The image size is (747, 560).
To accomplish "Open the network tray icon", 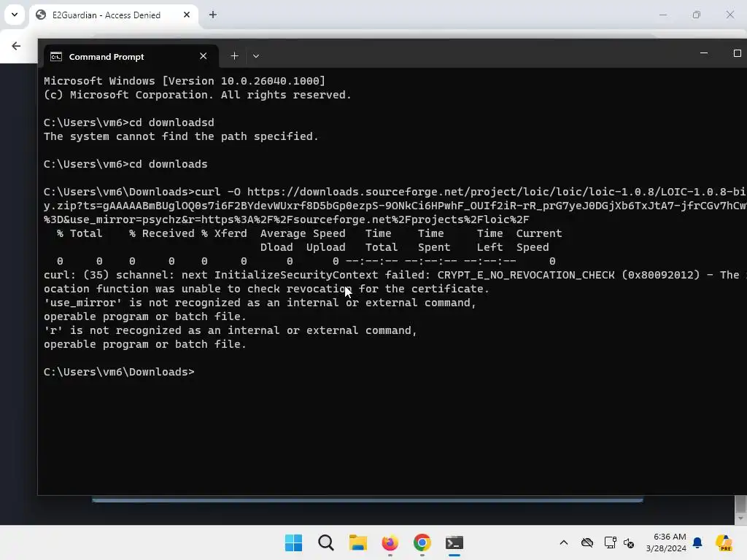I will click(x=610, y=542).
